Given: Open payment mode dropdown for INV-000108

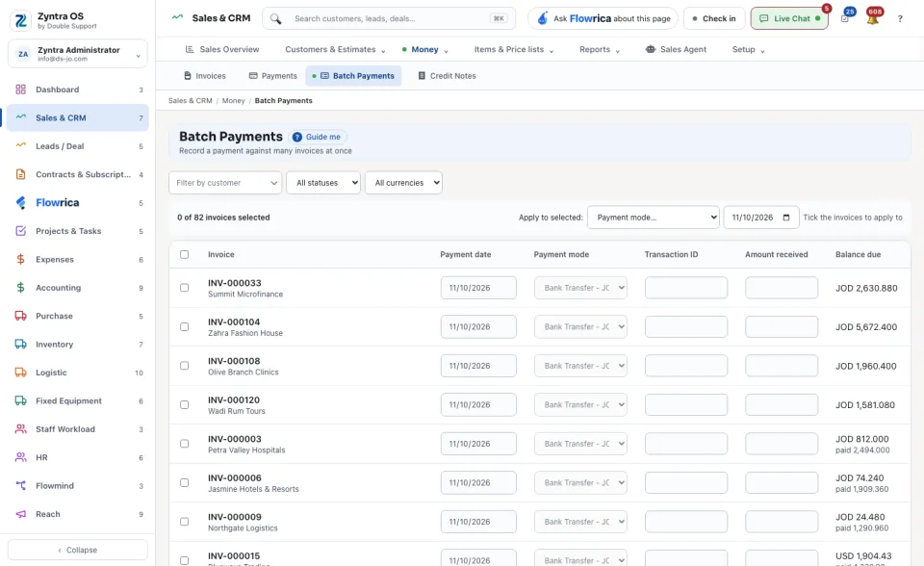Looking at the screenshot, I should tap(580, 366).
